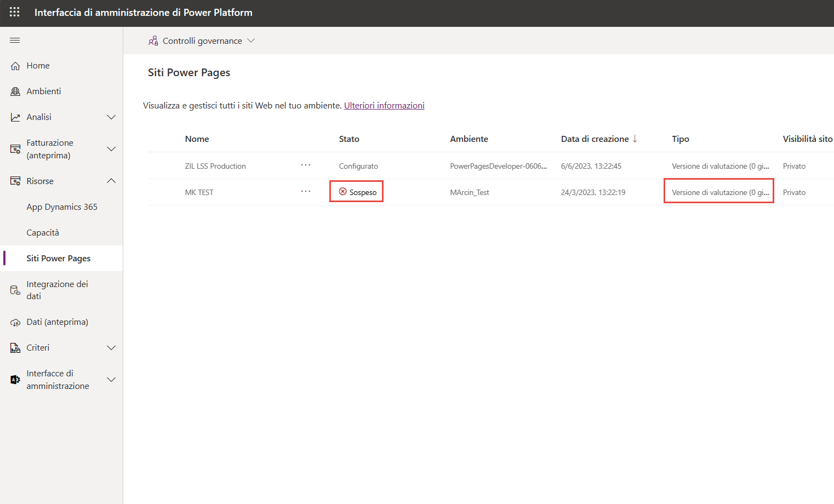This screenshot has width=834, height=504.
Task: Expand the Fatturazione (anteprima) chevron
Action: (111, 149)
